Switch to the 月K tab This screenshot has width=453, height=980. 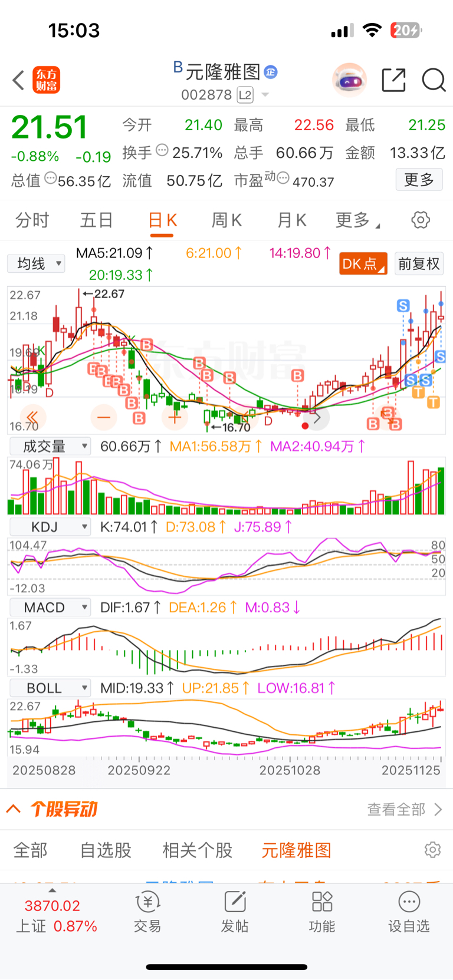click(291, 220)
